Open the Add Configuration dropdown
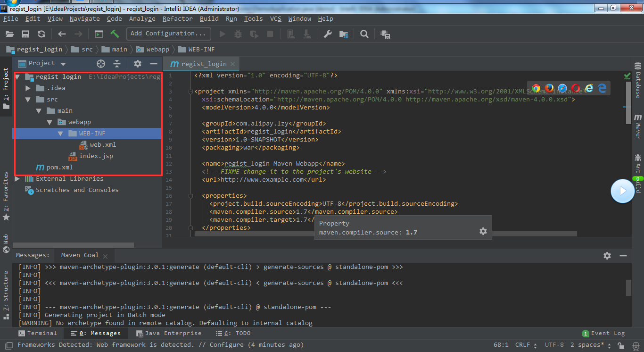 click(169, 34)
